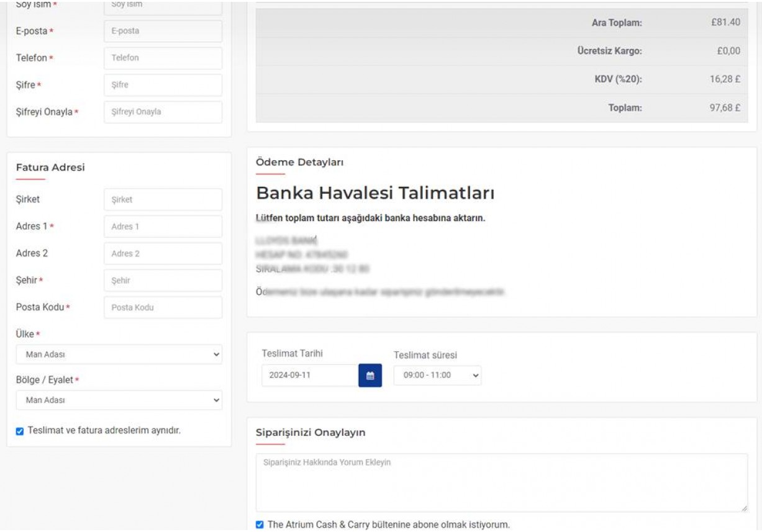
Task: Grab the comment box resize handle
Action: [x=744, y=508]
